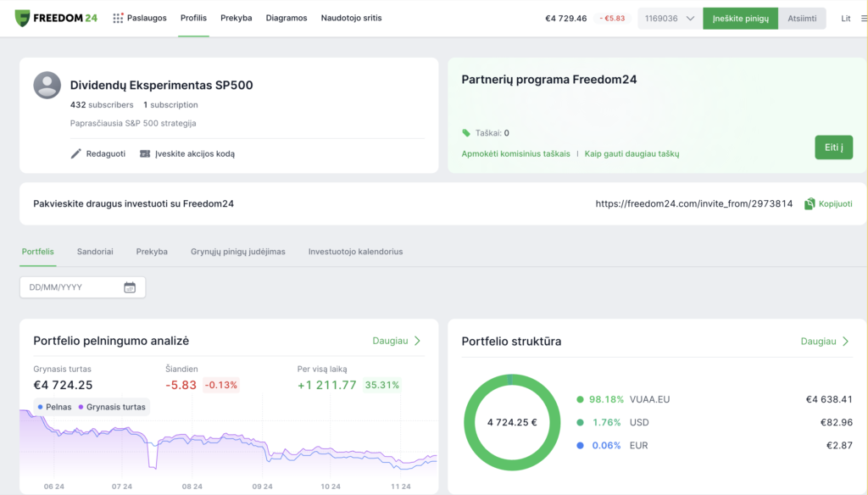Screen dimensions: 868x495
Task: Click the 98.18% allocation value
Action: (606, 399)
